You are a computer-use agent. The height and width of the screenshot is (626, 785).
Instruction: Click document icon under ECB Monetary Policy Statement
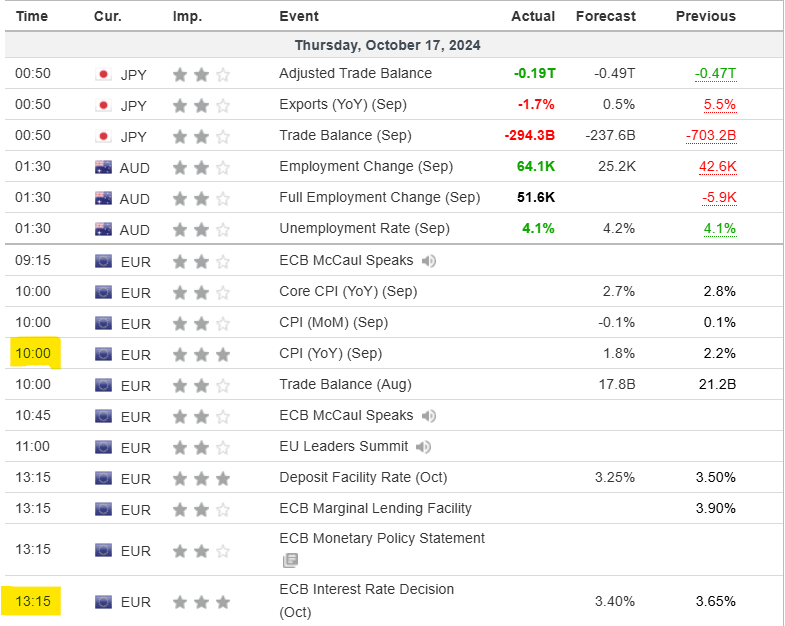coord(290,561)
